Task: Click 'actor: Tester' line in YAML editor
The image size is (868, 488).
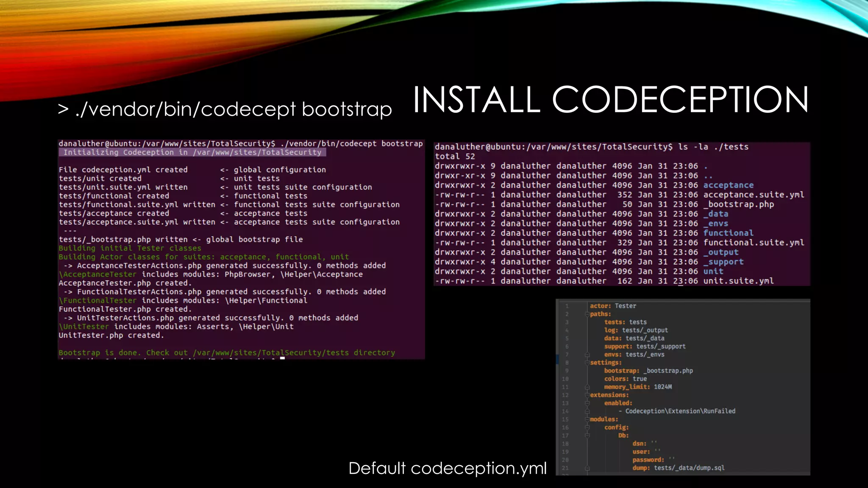Action: (613, 306)
